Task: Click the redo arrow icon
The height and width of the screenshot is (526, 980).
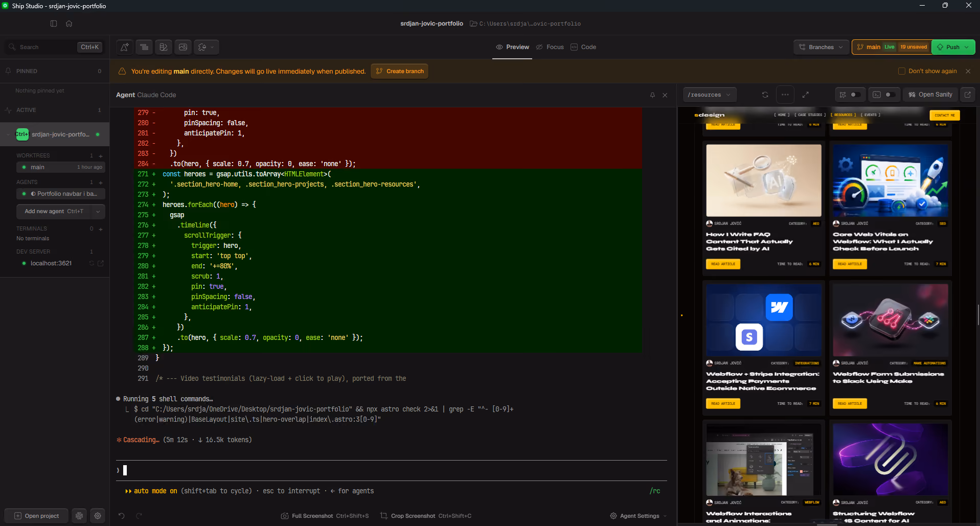Action: (x=139, y=516)
